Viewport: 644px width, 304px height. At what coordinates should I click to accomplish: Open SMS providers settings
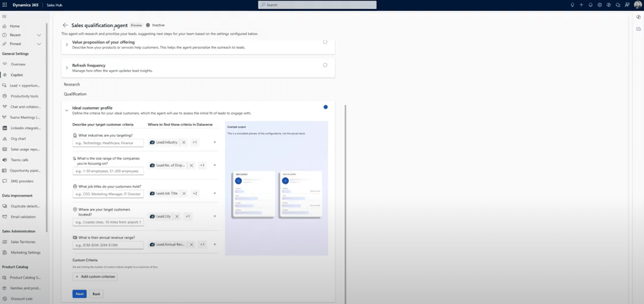point(22,181)
